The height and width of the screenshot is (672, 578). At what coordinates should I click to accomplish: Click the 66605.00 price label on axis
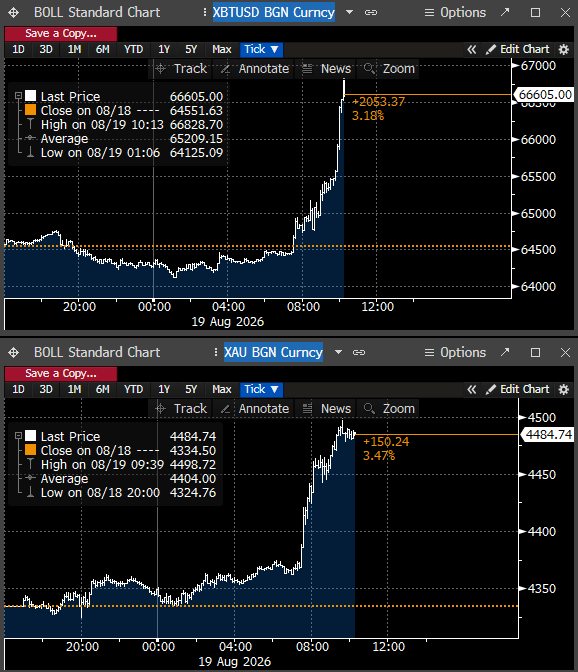[544, 94]
